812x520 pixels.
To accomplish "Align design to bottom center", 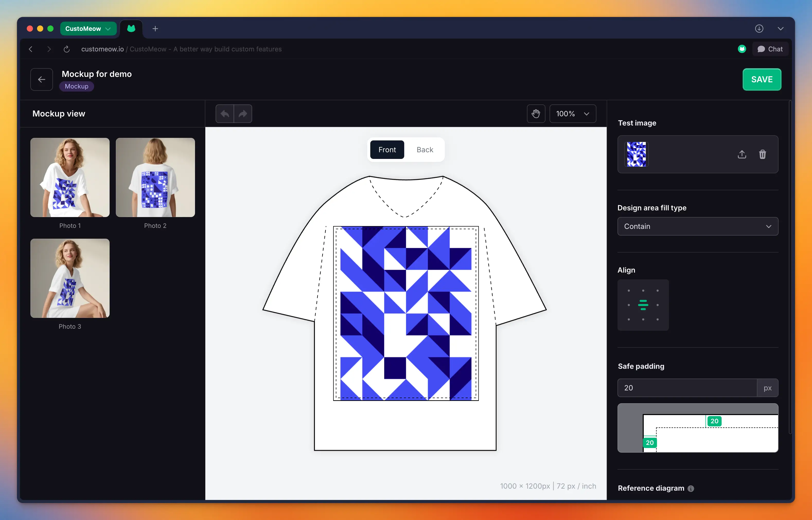I will 643,319.
